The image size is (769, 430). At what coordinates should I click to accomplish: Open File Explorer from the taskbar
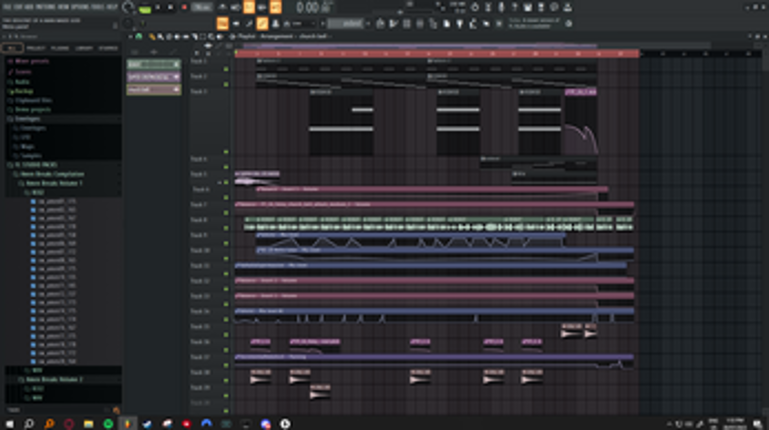point(88,424)
